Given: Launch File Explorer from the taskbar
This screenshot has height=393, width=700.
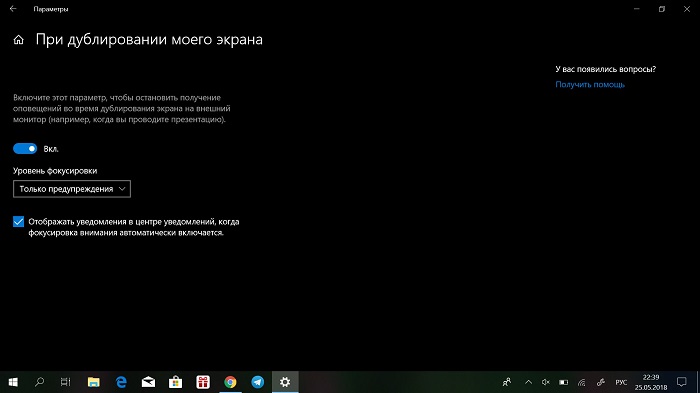Looking at the screenshot, I should pyautogui.click(x=93, y=382).
